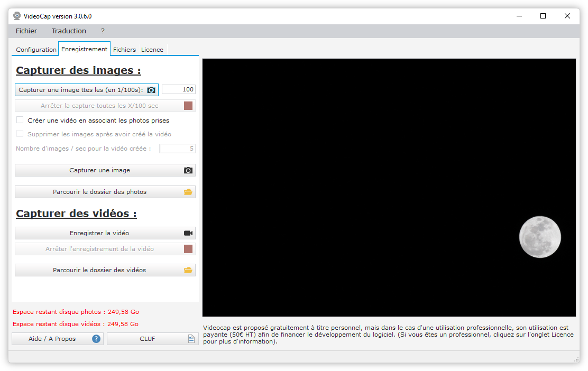This screenshot has width=588, height=371.
Task: Click the camera icon on Capturer une image
Action: click(x=188, y=170)
